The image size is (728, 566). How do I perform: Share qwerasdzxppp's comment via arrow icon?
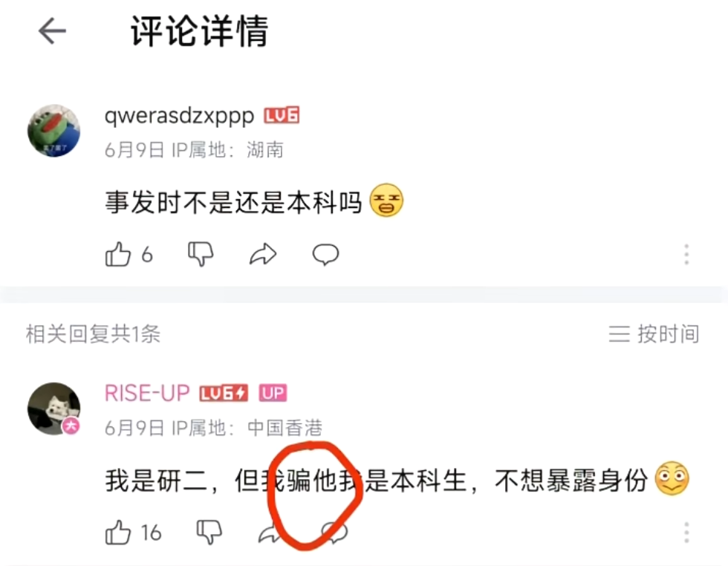[263, 255]
